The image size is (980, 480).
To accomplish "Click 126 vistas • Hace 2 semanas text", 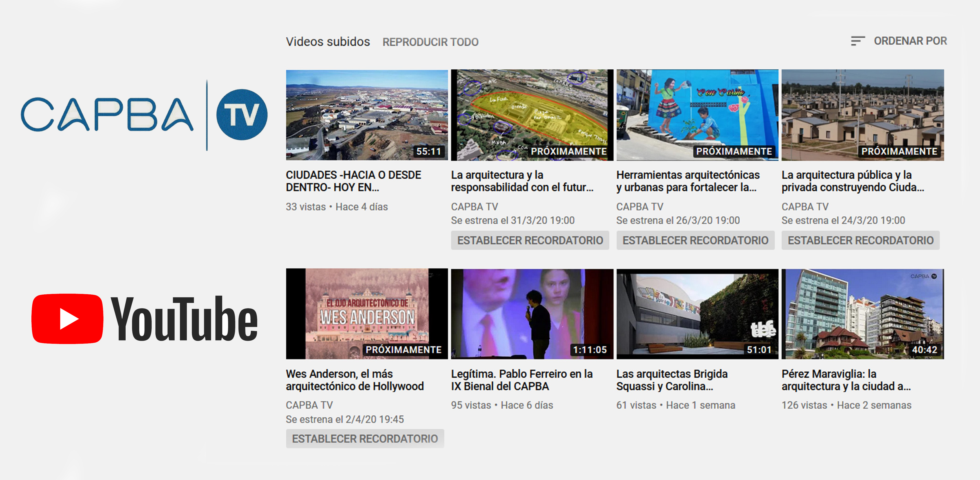I will (847, 405).
